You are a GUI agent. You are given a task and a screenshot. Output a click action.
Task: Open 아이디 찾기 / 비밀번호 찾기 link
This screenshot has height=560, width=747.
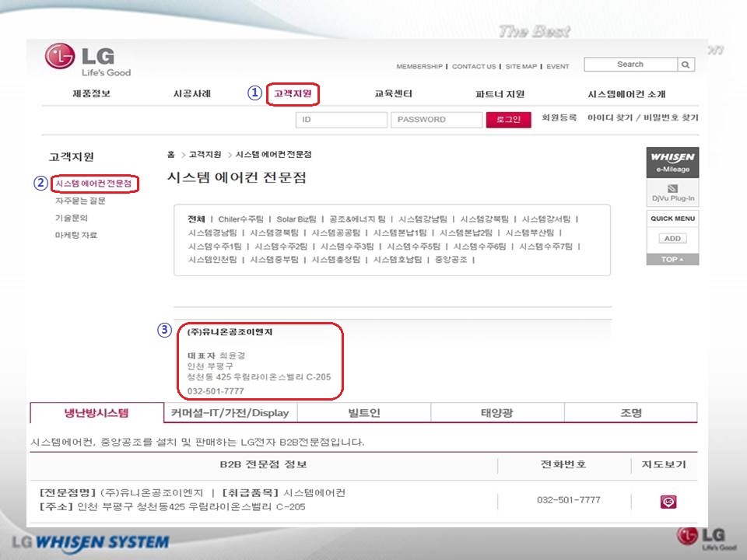point(643,117)
